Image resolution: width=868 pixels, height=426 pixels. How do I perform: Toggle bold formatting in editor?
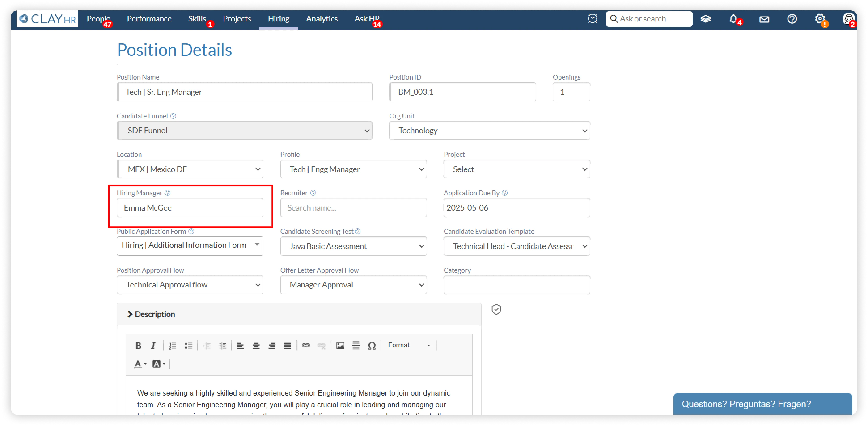(x=138, y=346)
